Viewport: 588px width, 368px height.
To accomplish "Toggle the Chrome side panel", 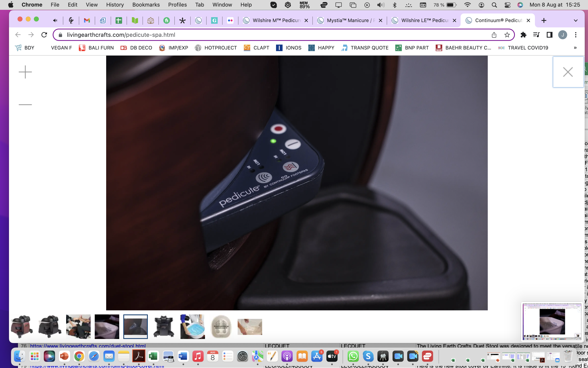I will coord(549,35).
